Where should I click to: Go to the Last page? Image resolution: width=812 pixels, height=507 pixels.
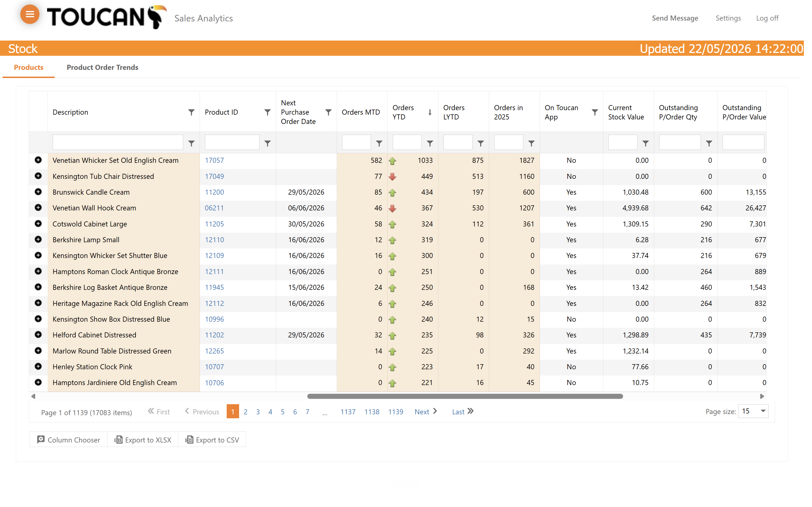coord(462,412)
